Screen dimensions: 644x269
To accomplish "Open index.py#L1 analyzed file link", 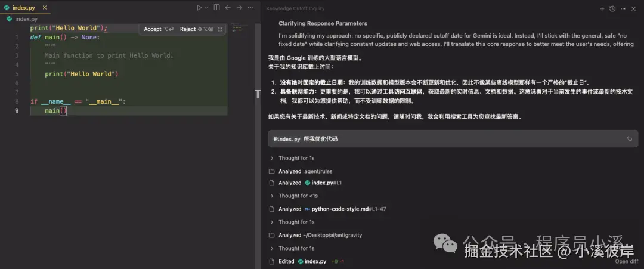I will pyautogui.click(x=323, y=183).
